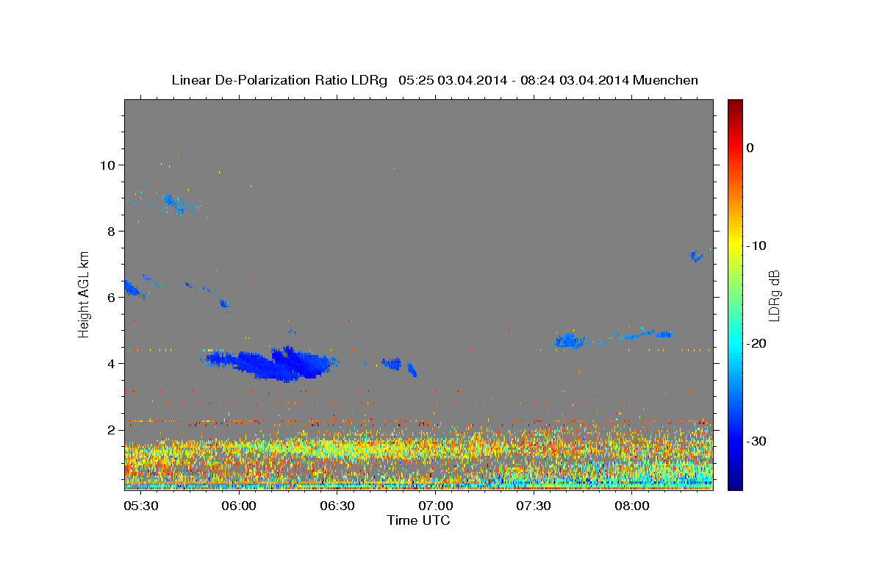Click the height tick label 6
Screen dimensions: 882x588
[111, 297]
